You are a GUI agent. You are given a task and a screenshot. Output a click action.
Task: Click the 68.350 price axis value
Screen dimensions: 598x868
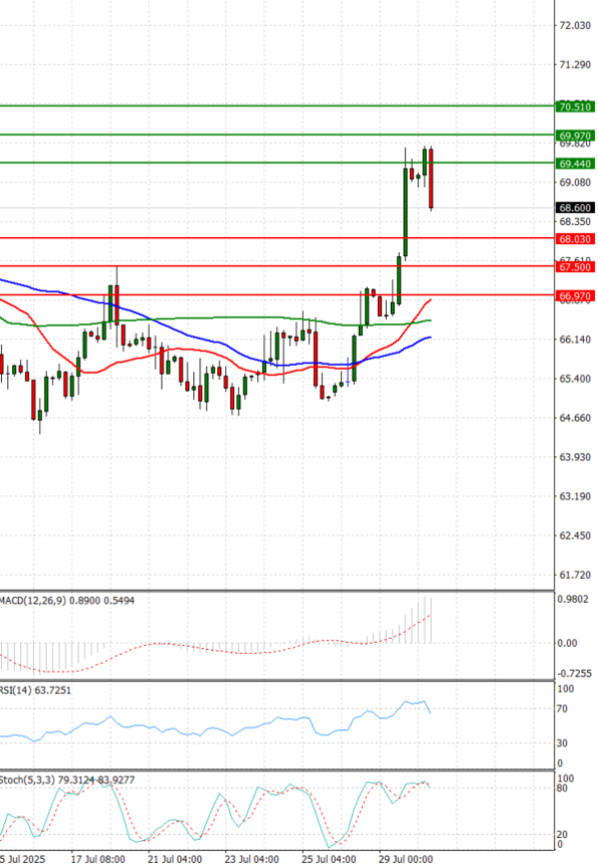coord(575,221)
